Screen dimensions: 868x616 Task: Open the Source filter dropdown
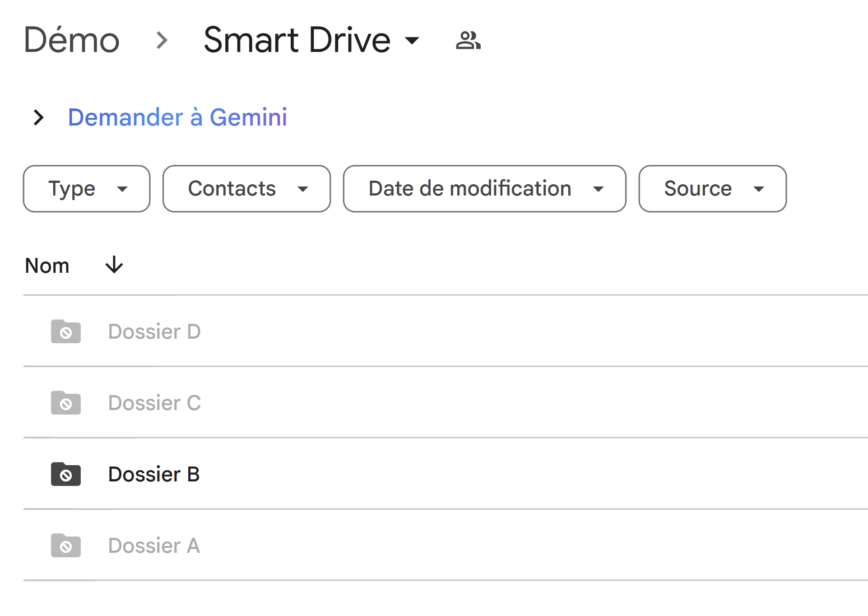click(x=712, y=189)
